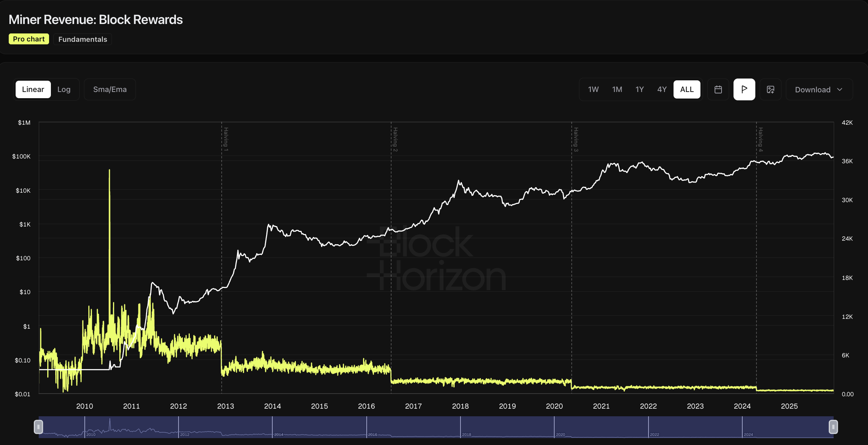This screenshot has height=445, width=868.
Task: Select the 1W time range
Action: click(593, 89)
